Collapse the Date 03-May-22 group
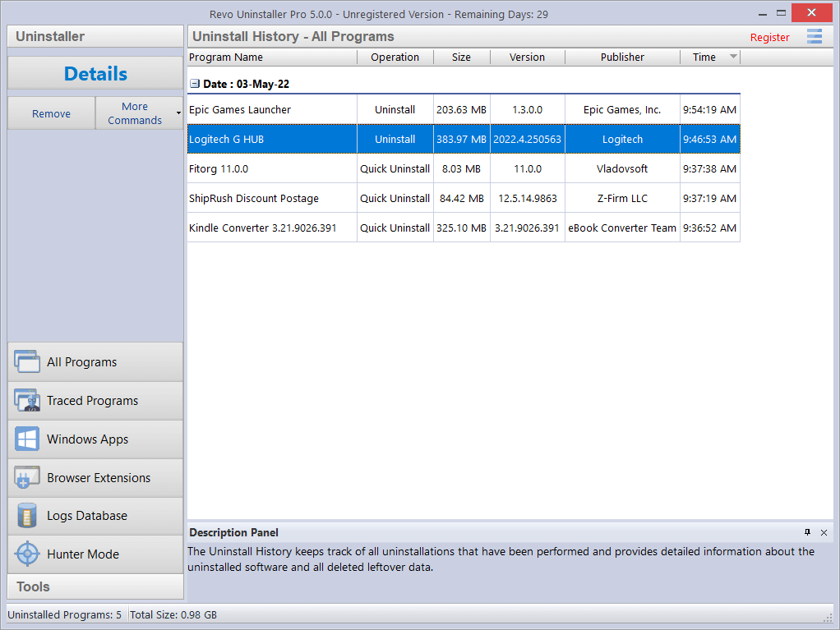840x630 pixels. coord(195,84)
